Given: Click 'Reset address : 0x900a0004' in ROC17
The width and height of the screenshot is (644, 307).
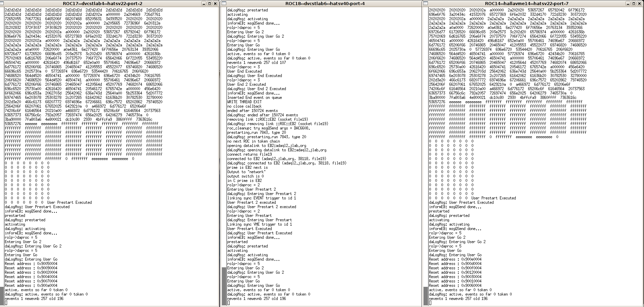Looking at the screenshot, I should point(31,285).
